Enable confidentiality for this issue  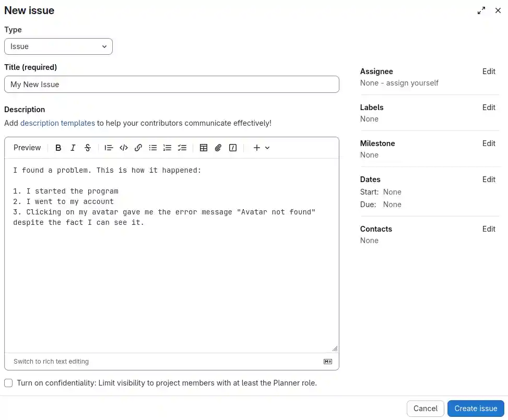coord(8,382)
